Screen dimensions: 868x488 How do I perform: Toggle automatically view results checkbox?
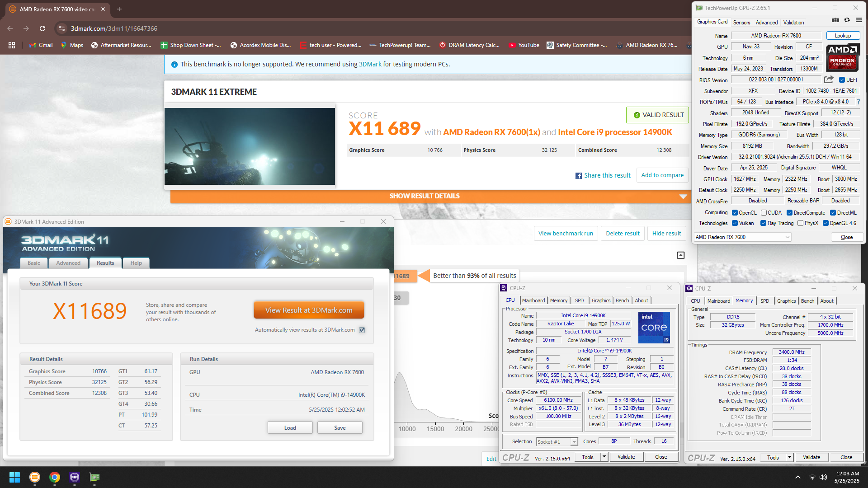tap(362, 330)
